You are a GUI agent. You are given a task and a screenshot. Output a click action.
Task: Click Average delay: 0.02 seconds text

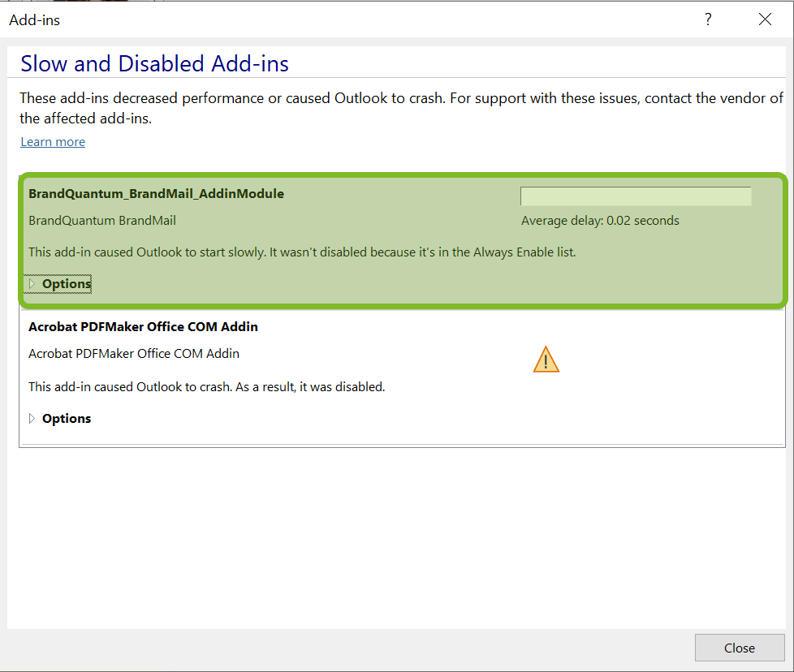(600, 221)
